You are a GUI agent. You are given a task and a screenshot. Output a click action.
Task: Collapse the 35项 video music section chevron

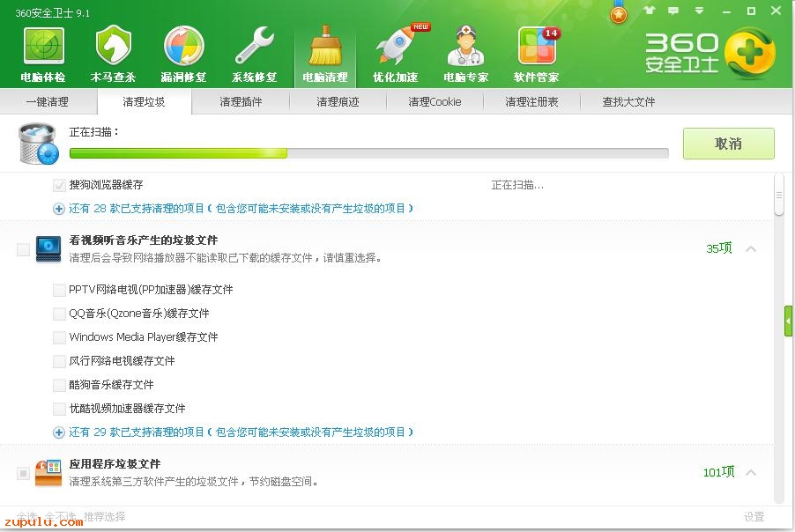751,248
